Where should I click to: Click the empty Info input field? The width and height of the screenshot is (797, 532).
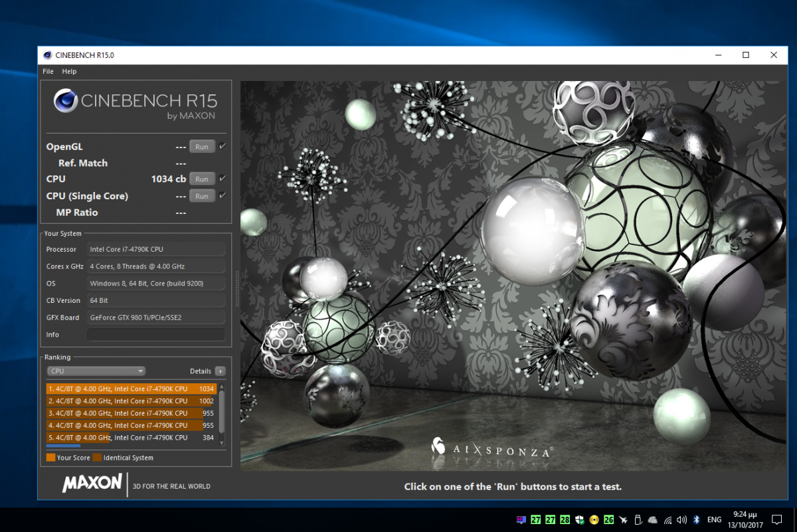click(156, 335)
